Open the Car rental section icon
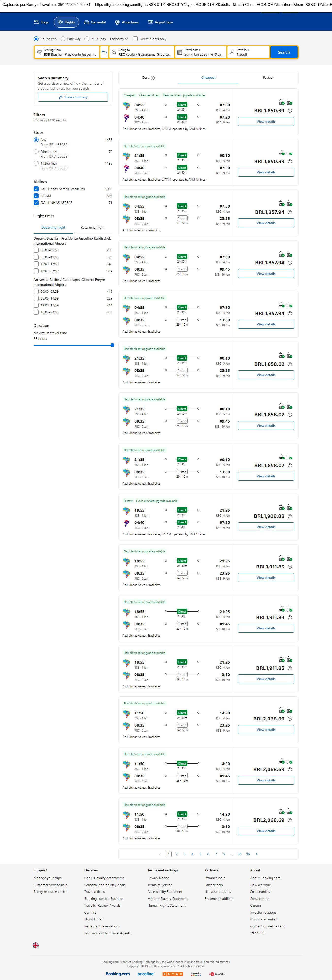 click(87, 22)
